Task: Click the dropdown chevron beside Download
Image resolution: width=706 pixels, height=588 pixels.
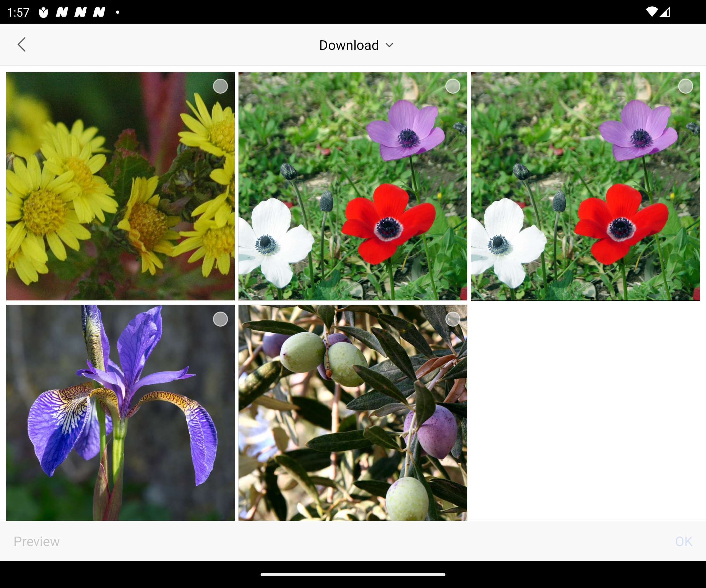Action: 389,45
